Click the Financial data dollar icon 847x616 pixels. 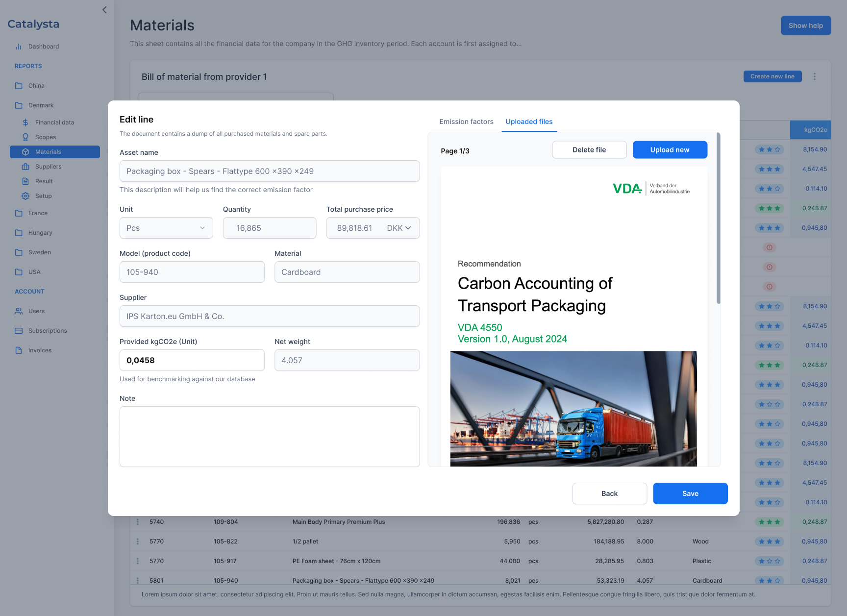25,123
